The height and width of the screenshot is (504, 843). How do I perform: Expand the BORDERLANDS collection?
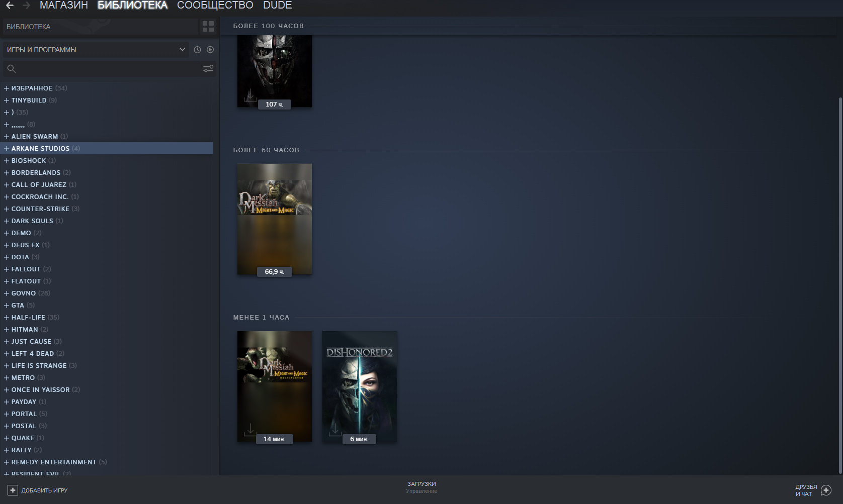click(7, 173)
